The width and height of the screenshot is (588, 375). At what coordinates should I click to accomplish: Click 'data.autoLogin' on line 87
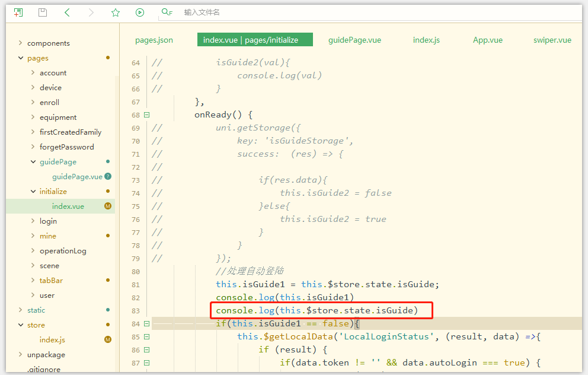pyautogui.click(x=439, y=363)
